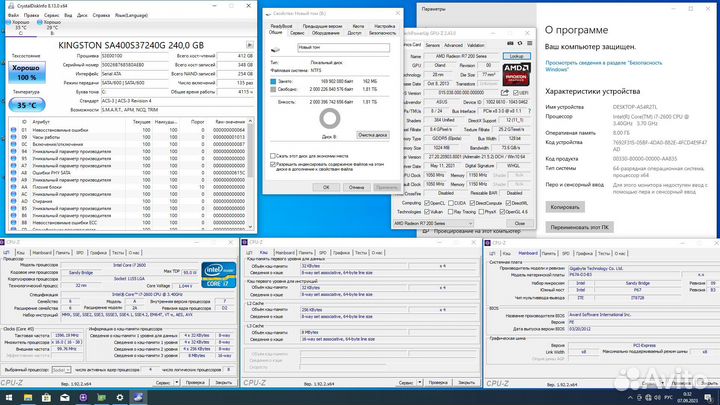Toggle the OpenCL checkbox in GPU-Z

pos(427,203)
